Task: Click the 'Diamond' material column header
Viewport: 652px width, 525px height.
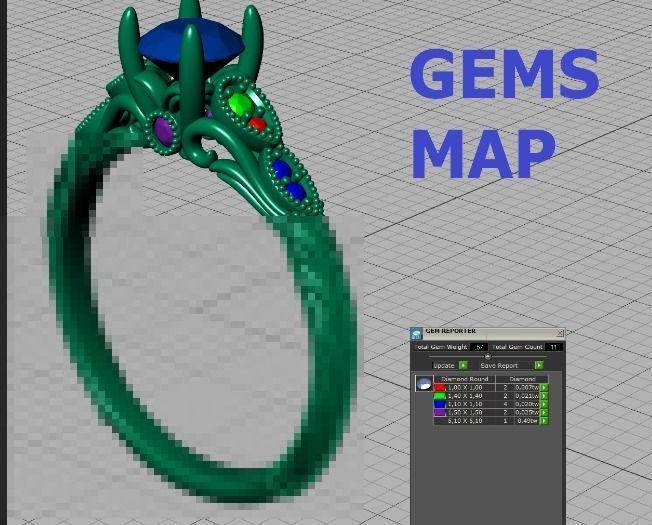Action: click(x=522, y=380)
